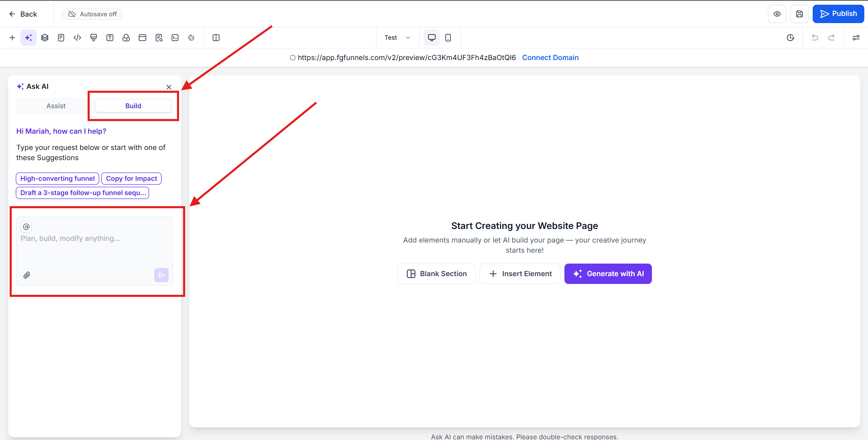
Task: Open the layers panel icon
Action: [45, 38]
